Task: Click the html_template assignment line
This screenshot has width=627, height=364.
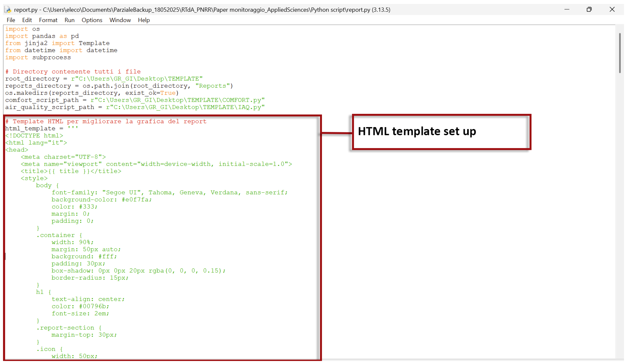Action: tap(42, 129)
